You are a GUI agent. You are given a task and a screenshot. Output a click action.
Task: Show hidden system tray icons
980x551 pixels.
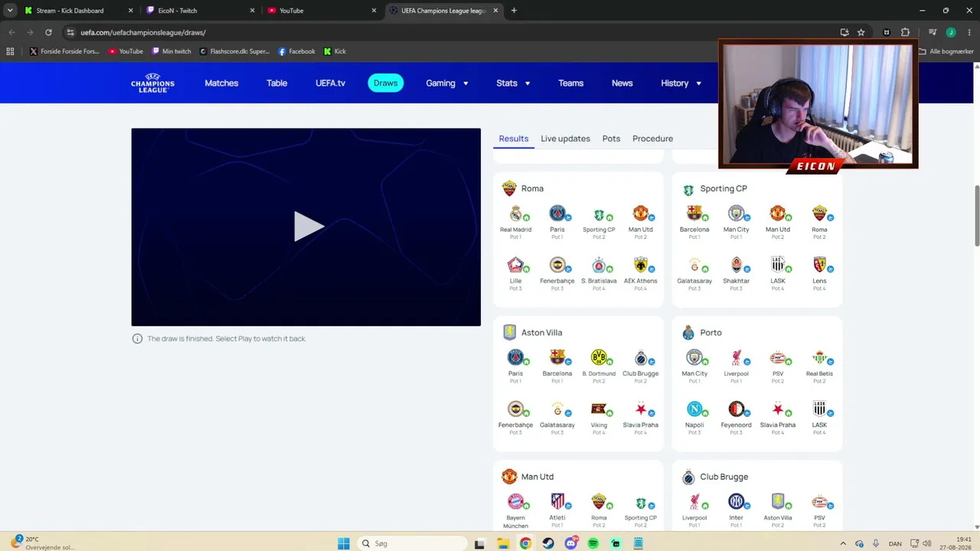(x=843, y=543)
